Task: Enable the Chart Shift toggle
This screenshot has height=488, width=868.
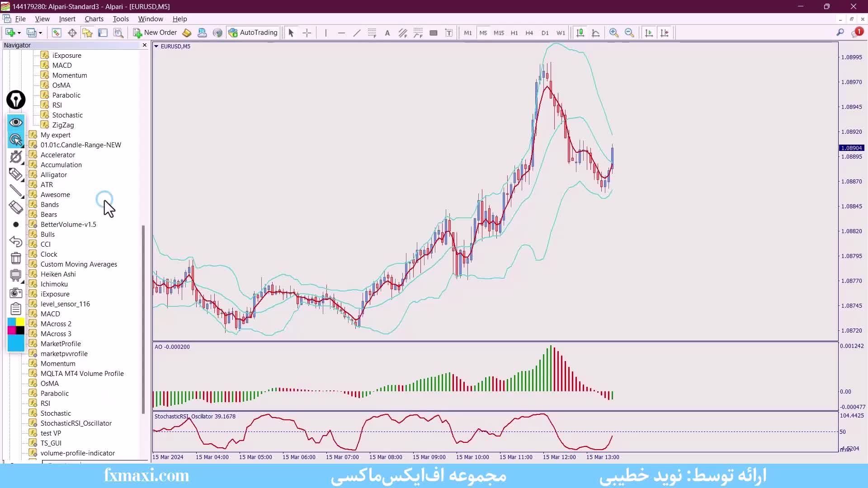Action: 664,33
